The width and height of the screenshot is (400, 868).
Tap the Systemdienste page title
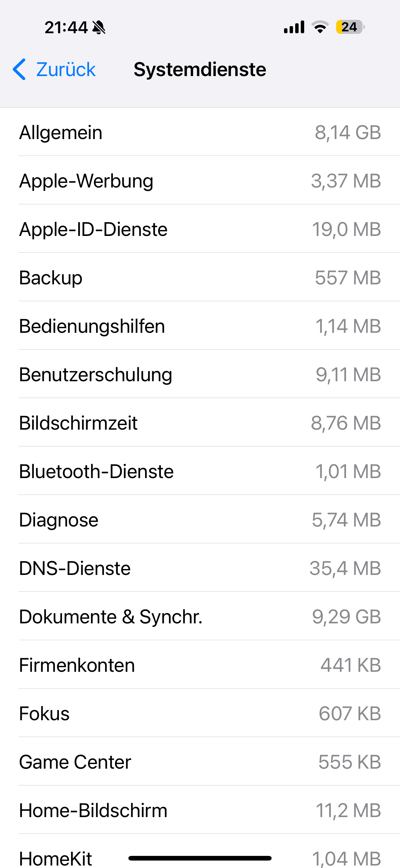[x=200, y=70]
